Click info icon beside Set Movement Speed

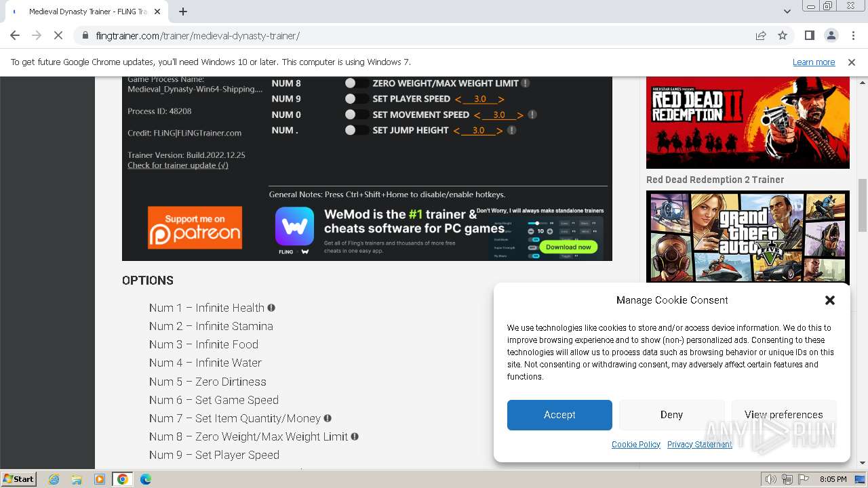(532, 115)
